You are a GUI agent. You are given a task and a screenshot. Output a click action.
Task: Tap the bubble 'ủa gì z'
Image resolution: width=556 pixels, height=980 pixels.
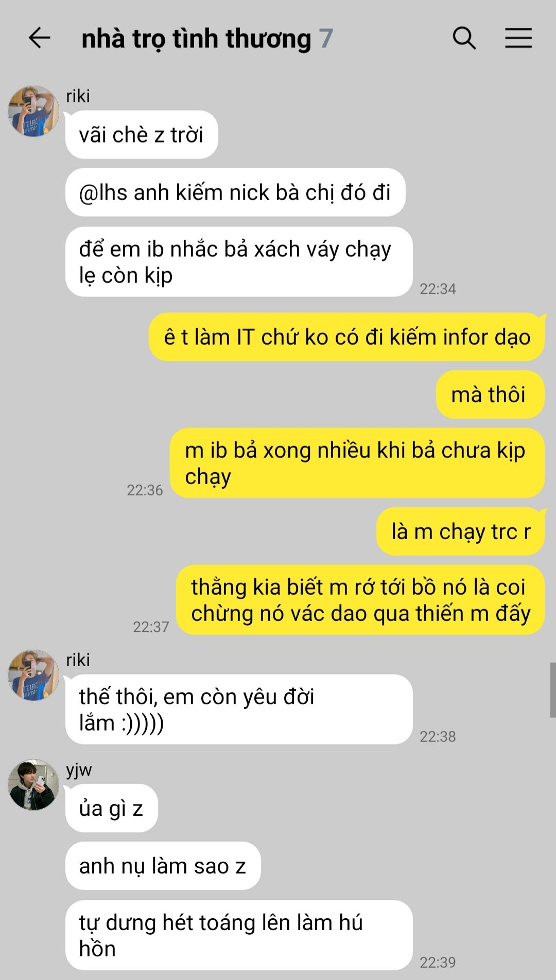click(111, 808)
